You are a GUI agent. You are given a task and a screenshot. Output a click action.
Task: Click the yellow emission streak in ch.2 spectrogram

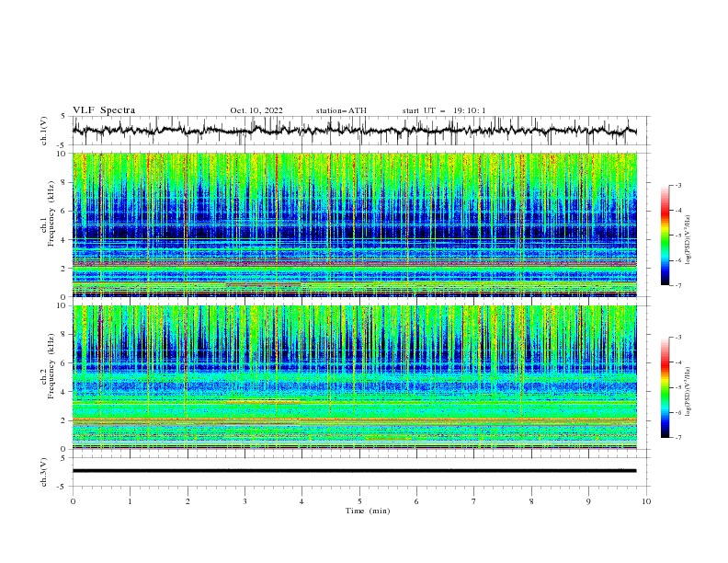point(262,402)
